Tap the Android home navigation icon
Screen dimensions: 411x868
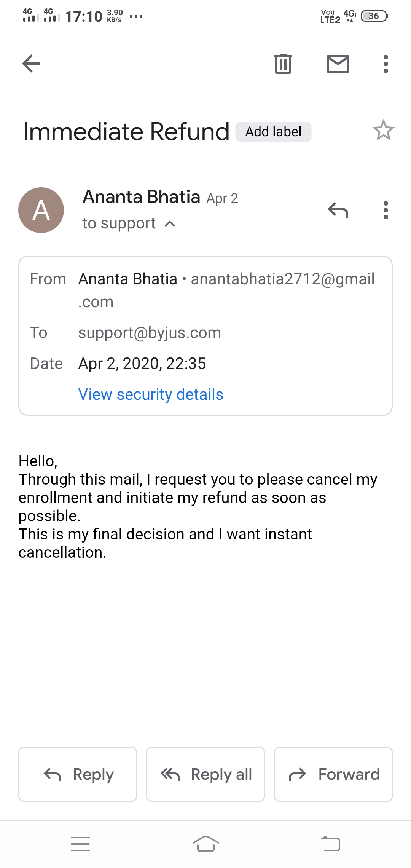coord(205,844)
